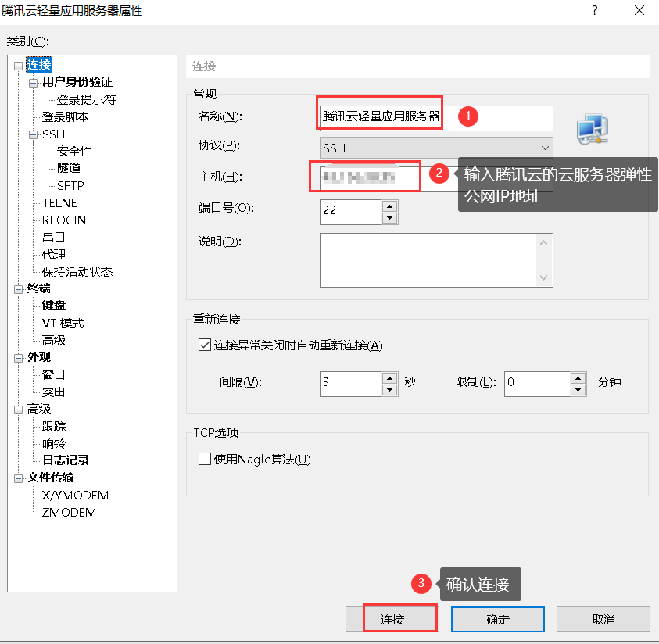Click the 限制 limit minutes field
659x644 pixels.
click(538, 384)
